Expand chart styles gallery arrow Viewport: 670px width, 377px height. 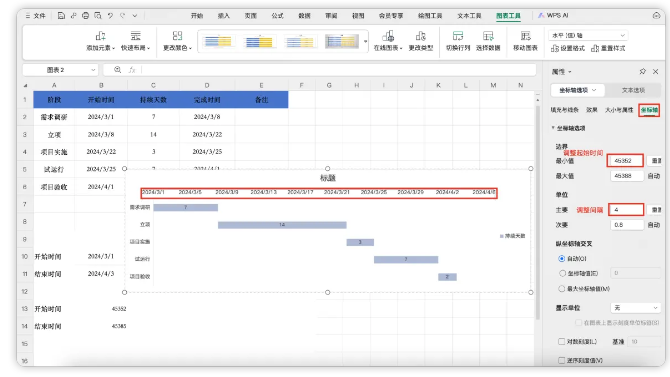pos(365,41)
